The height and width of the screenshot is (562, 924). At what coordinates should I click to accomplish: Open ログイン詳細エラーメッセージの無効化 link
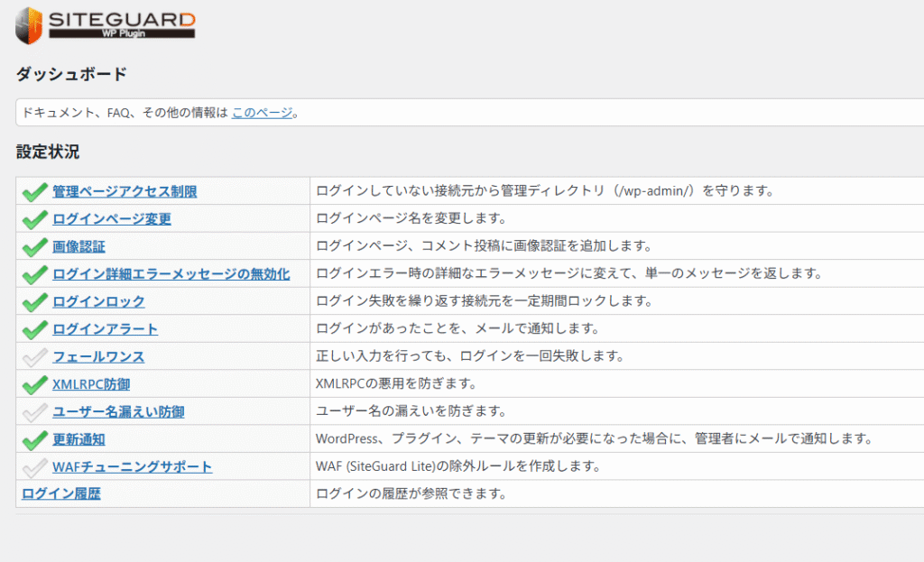171,274
